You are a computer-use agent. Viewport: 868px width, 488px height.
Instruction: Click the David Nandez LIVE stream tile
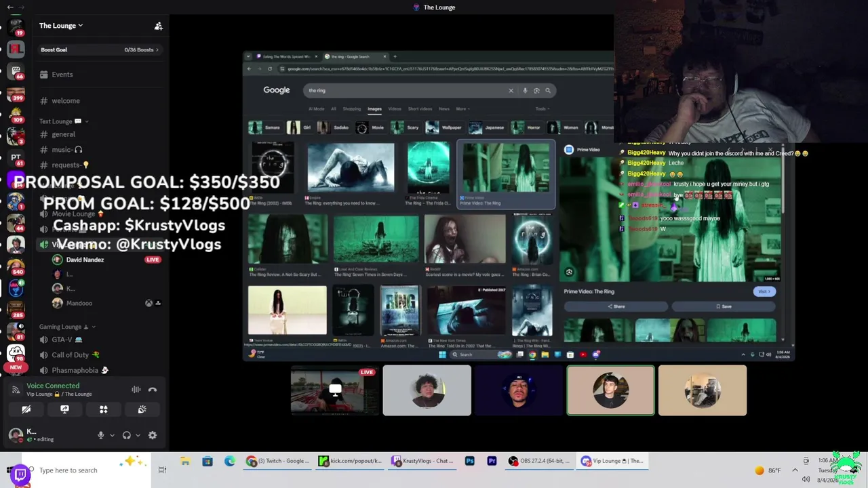pos(335,390)
